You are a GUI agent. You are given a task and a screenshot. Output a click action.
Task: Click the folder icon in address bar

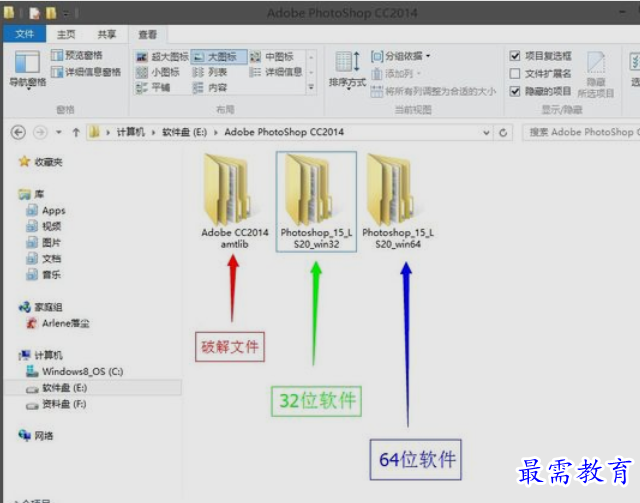click(x=95, y=132)
